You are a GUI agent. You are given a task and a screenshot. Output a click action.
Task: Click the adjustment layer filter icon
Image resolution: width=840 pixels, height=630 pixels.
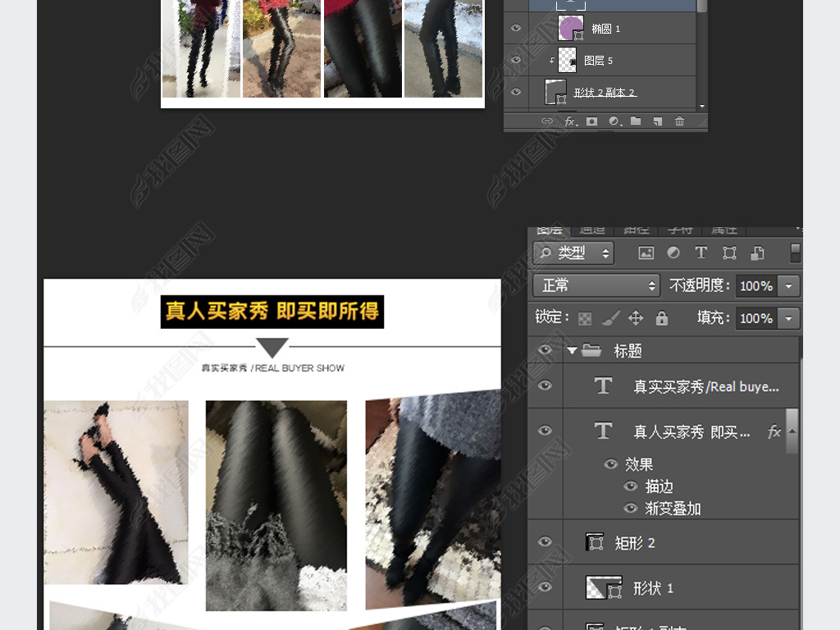673,253
